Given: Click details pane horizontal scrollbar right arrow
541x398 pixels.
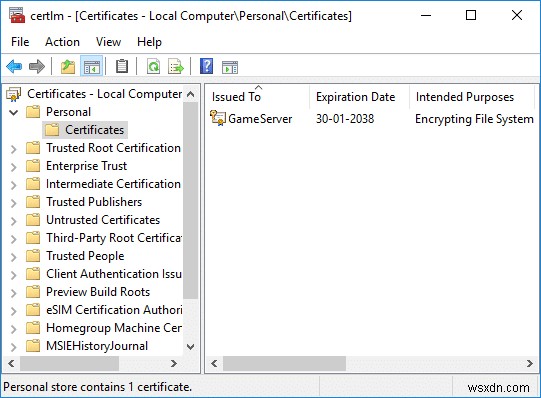Looking at the screenshot, I should tap(529, 363).
